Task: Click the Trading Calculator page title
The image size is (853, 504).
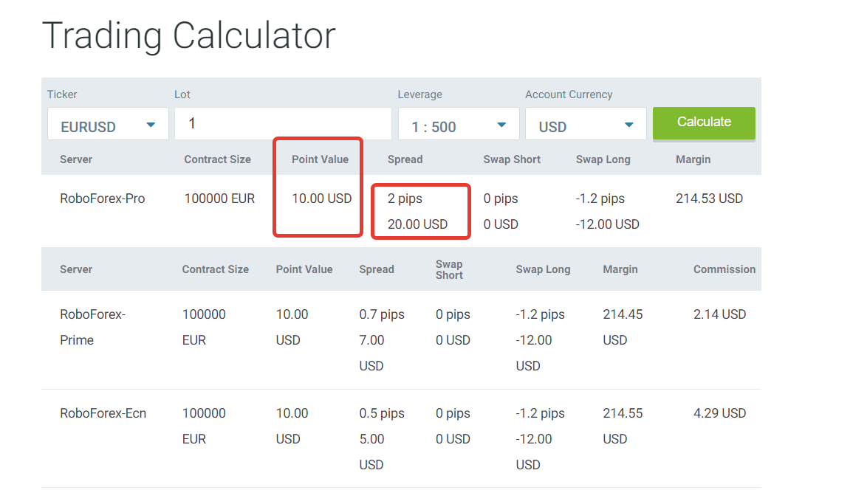Action: [x=189, y=36]
